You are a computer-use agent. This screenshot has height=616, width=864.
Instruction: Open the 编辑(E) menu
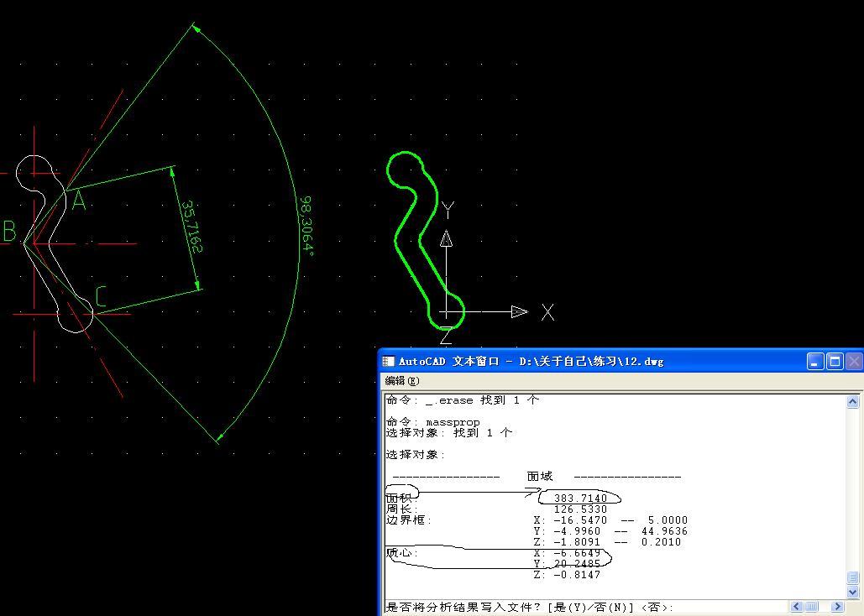(x=401, y=379)
